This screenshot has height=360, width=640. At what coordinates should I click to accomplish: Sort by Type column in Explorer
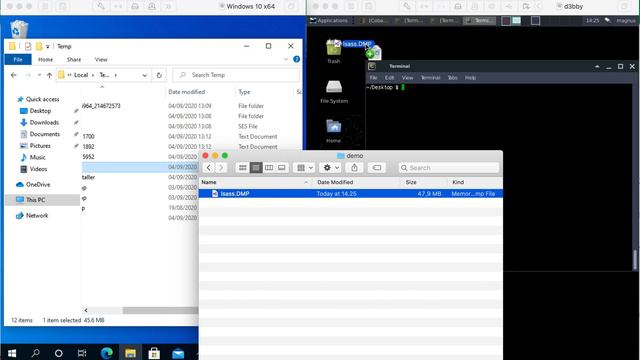pos(244,92)
